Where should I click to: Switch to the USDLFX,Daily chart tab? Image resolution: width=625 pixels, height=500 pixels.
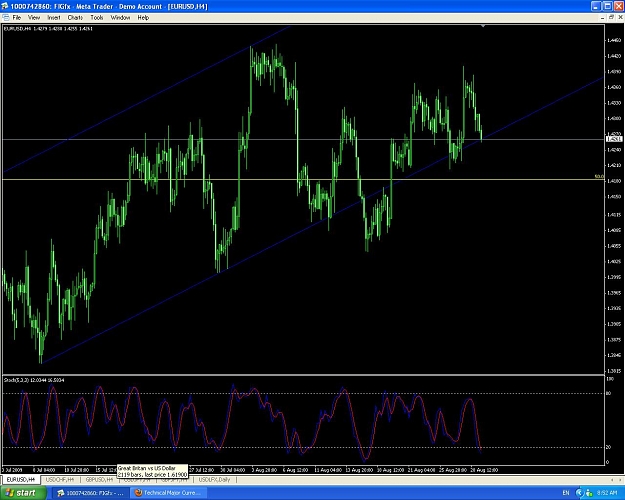click(214, 479)
